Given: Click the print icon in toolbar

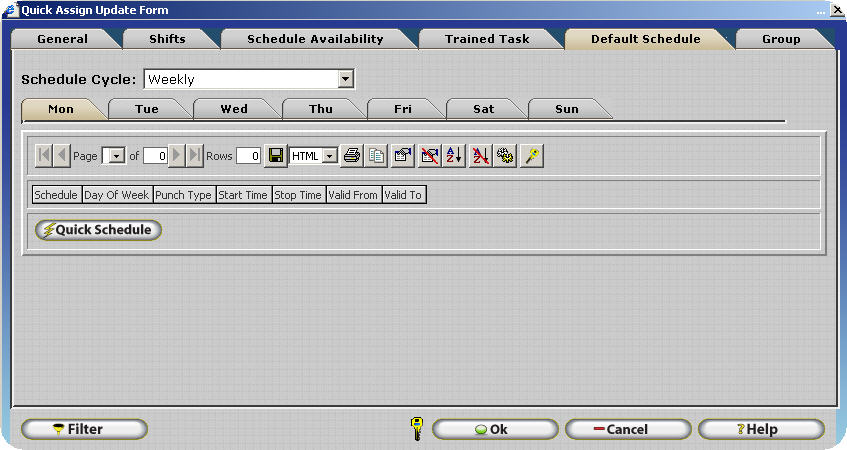Looking at the screenshot, I should (x=352, y=156).
